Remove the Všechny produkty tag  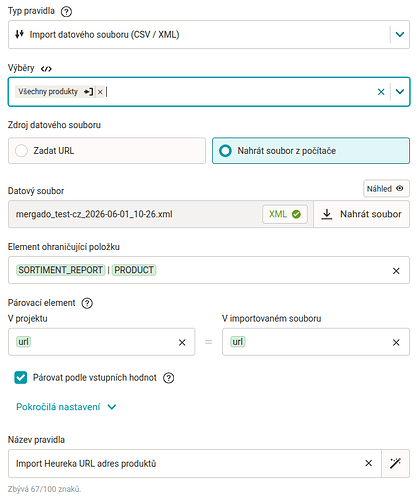pos(100,92)
